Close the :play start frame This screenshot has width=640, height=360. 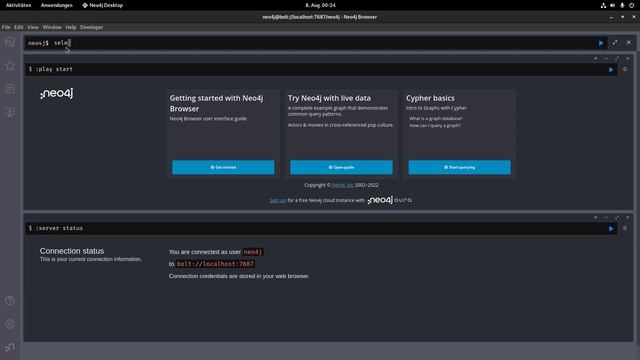628,58
